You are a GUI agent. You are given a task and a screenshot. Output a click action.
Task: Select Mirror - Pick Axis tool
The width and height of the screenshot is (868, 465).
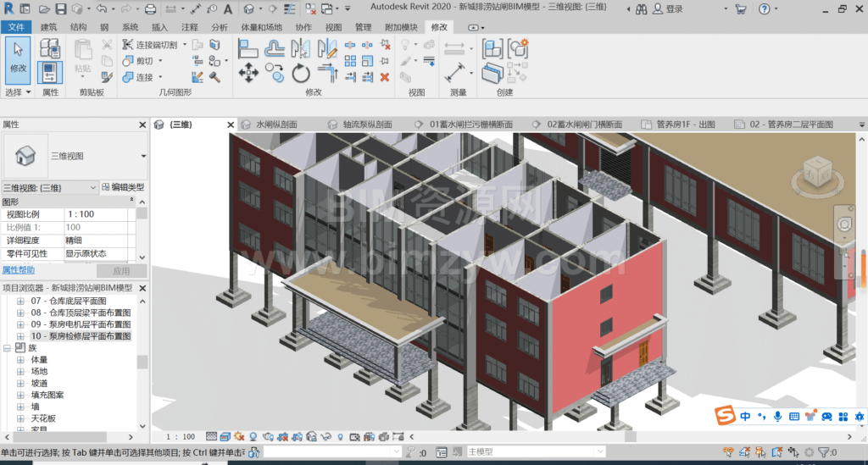click(x=301, y=48)
